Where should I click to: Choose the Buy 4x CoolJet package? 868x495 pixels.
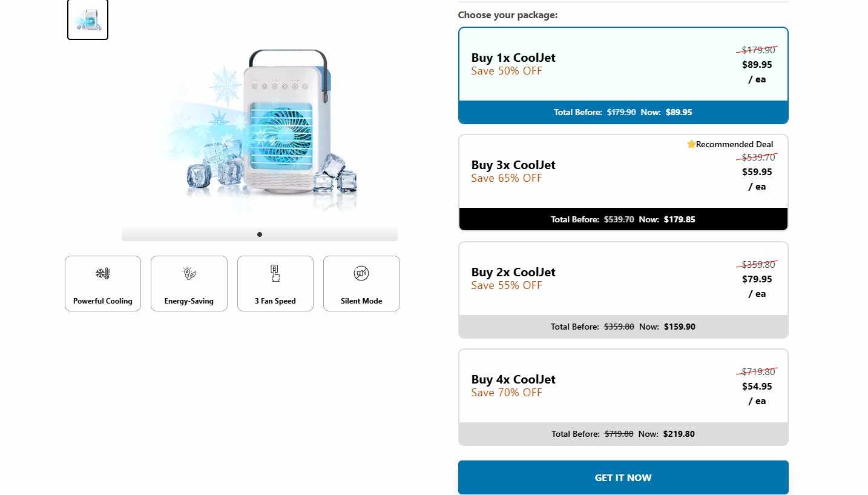click(x=623, y=397)
